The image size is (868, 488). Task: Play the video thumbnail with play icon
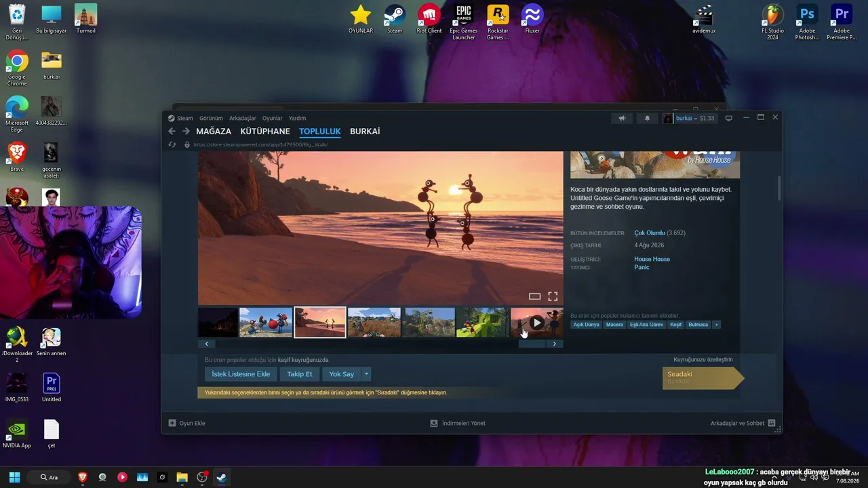[536, 323]
